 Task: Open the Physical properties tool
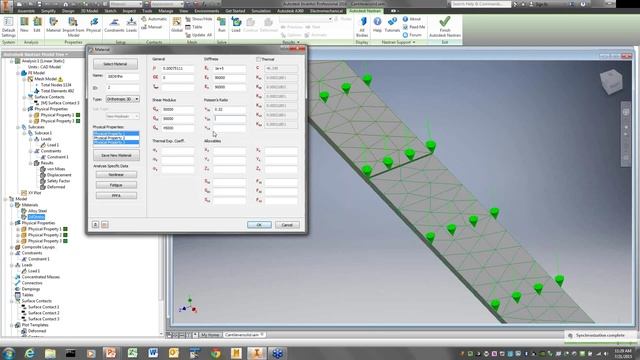point(93,25)
